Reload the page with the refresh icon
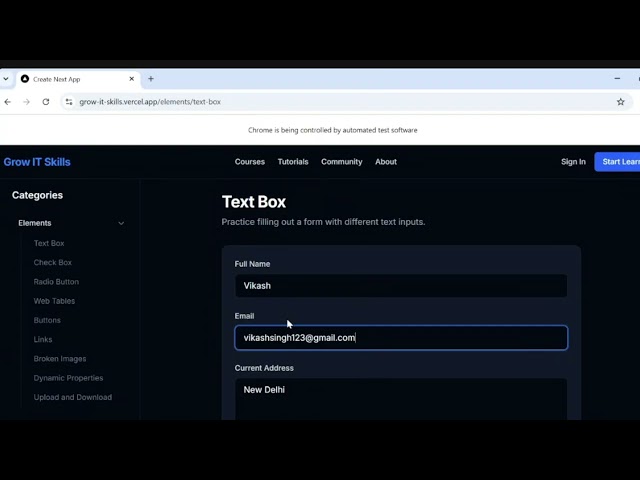 tap(46, 102)
